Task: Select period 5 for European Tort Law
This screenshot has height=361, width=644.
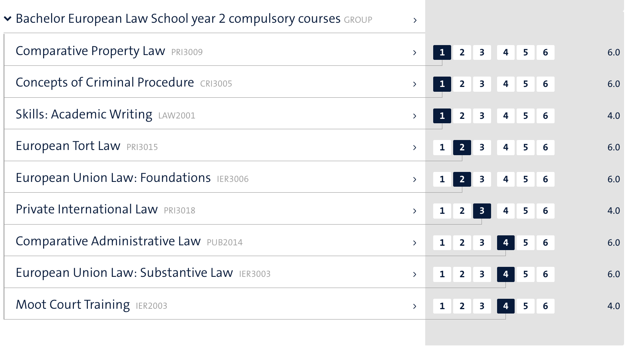Action: click(x=525, y=148)
